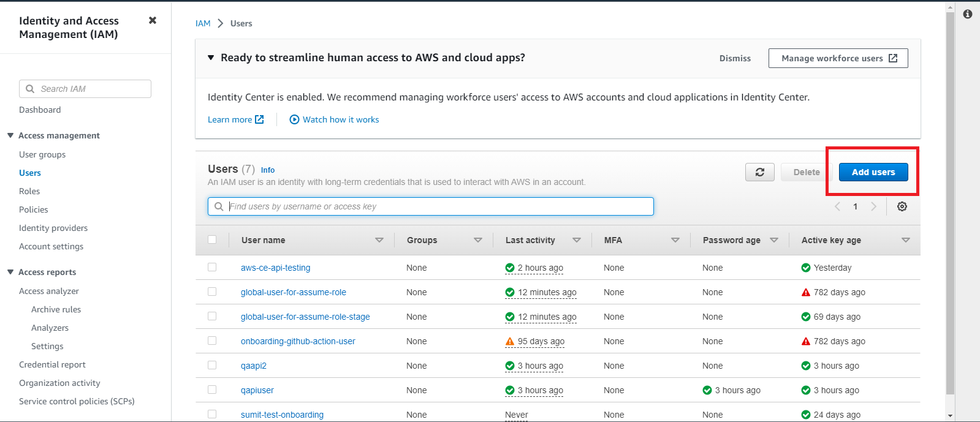Collapse the streamline human access banner

pos(211,58)
